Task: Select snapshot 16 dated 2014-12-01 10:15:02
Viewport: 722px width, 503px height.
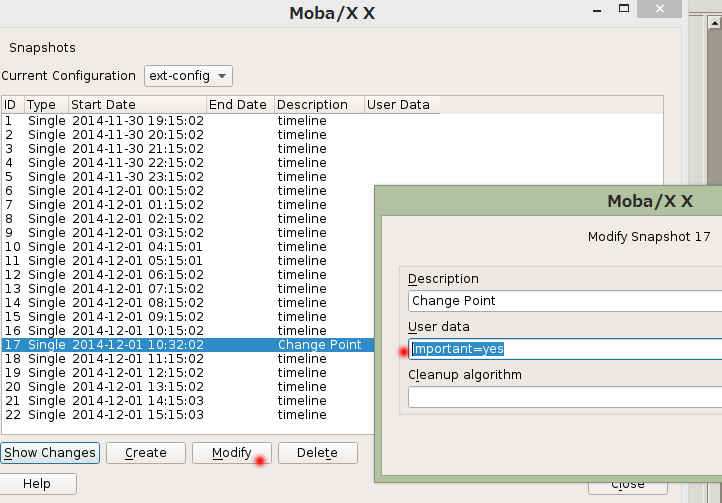Action: point(188,330)
